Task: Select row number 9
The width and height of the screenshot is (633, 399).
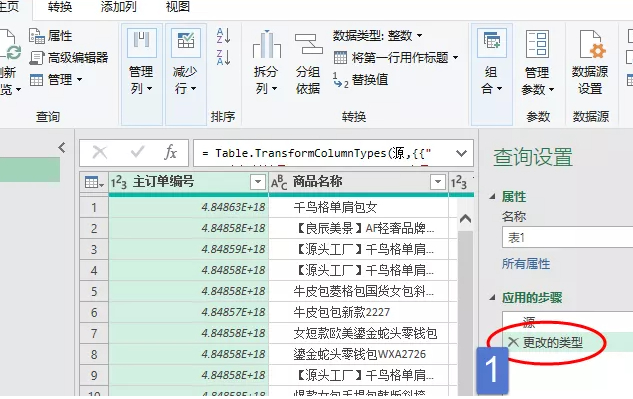Action: click(x=94, y=376)
